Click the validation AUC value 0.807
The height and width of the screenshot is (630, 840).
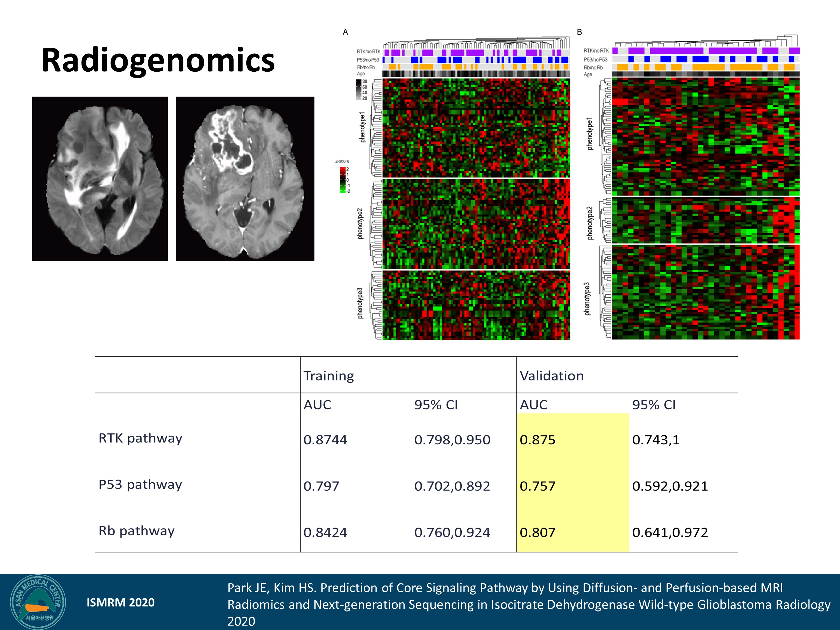[x=537, y=532]
